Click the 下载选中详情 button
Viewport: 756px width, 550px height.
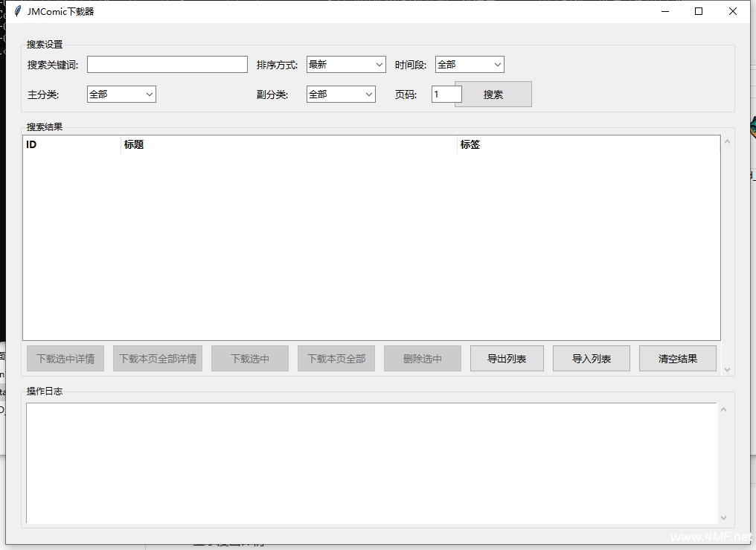coord(65,359)
